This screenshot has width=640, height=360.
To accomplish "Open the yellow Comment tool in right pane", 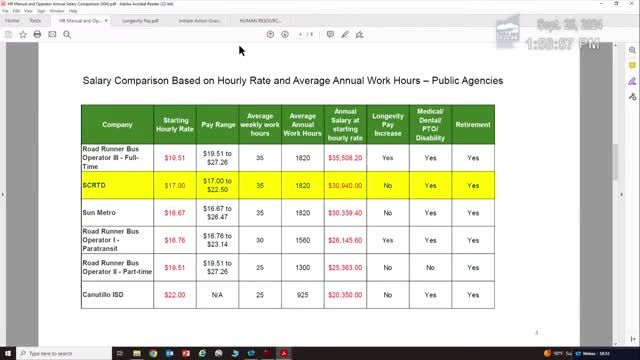I will (632, 65).
